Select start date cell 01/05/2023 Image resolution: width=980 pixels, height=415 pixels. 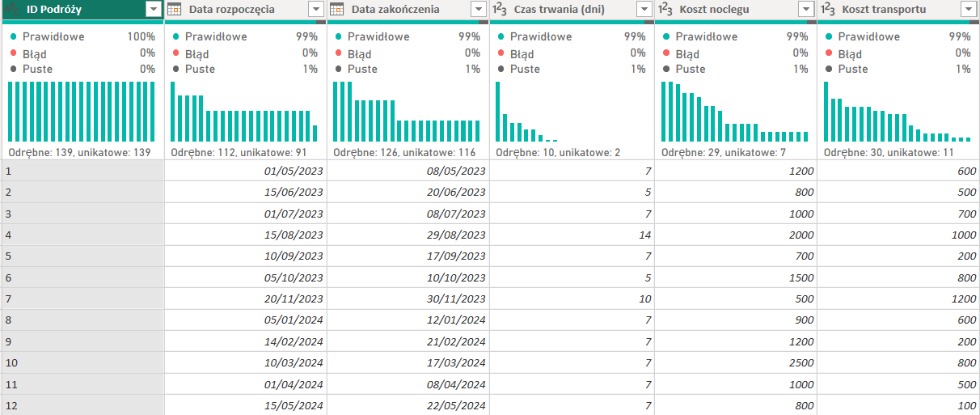coord(246,171)
